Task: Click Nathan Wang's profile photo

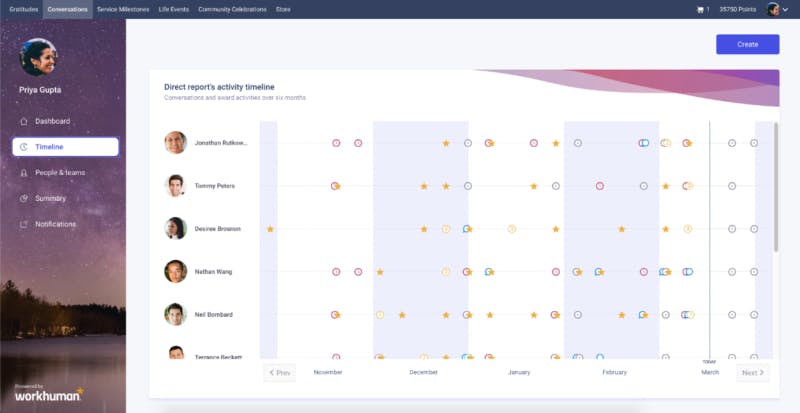Action: [176, 271]
